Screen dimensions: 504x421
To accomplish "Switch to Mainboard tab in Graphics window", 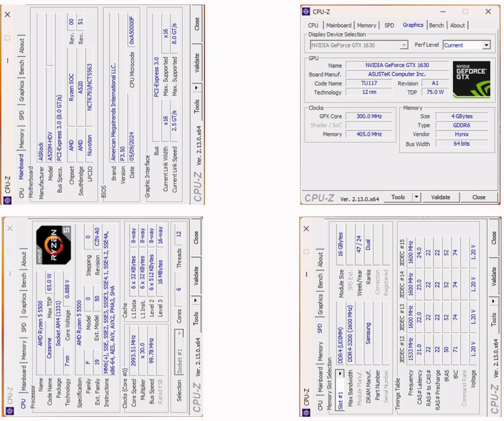I will coord(339,25).
